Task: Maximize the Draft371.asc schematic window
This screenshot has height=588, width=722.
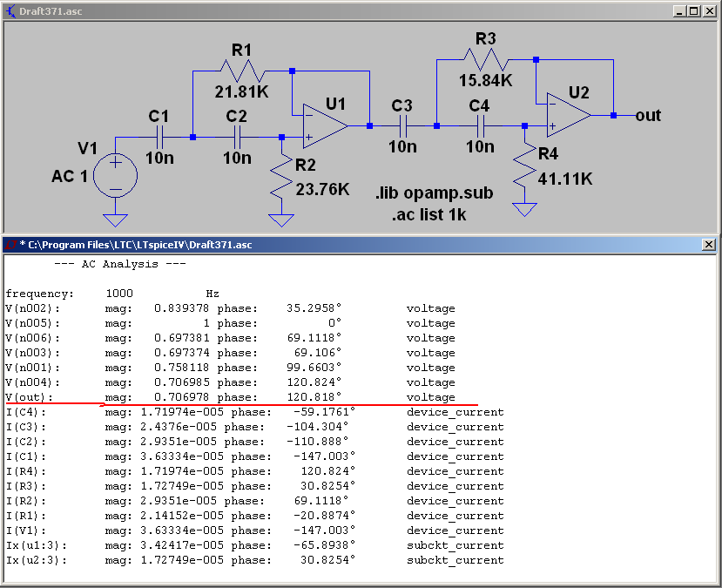Action: pyautogui.click(x=694, y=11)
